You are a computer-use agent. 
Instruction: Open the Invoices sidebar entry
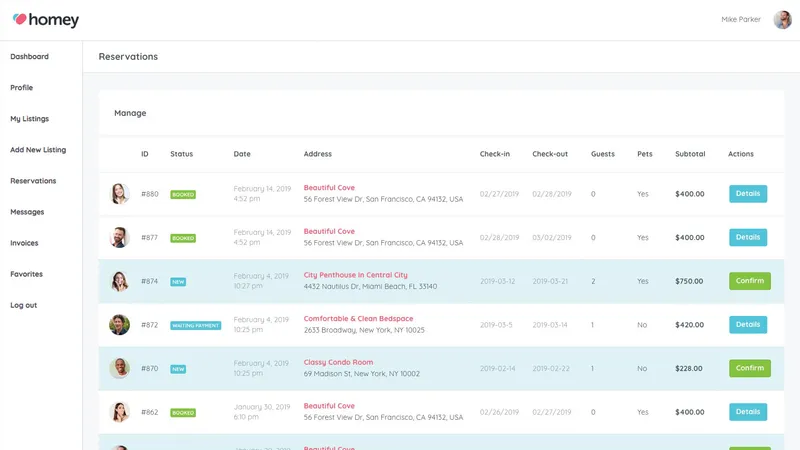pyautogui.click(x=24, y=243)
